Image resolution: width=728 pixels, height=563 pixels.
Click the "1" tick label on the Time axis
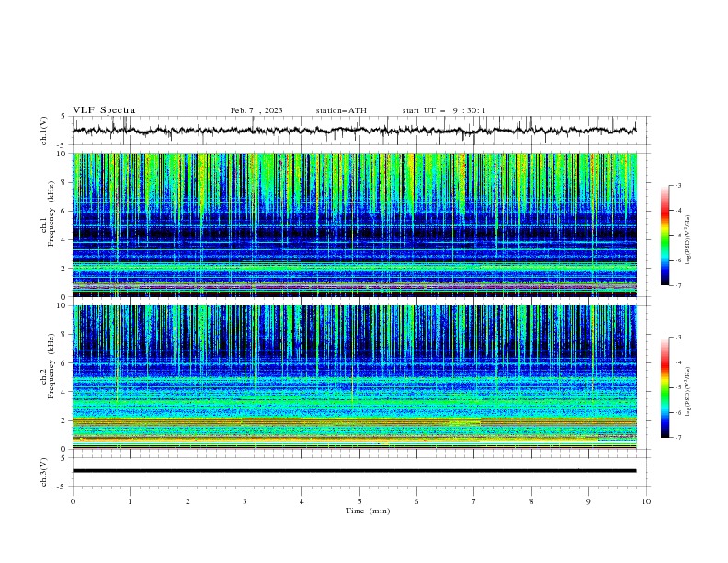pyautogui.click(x=130, y=501)
